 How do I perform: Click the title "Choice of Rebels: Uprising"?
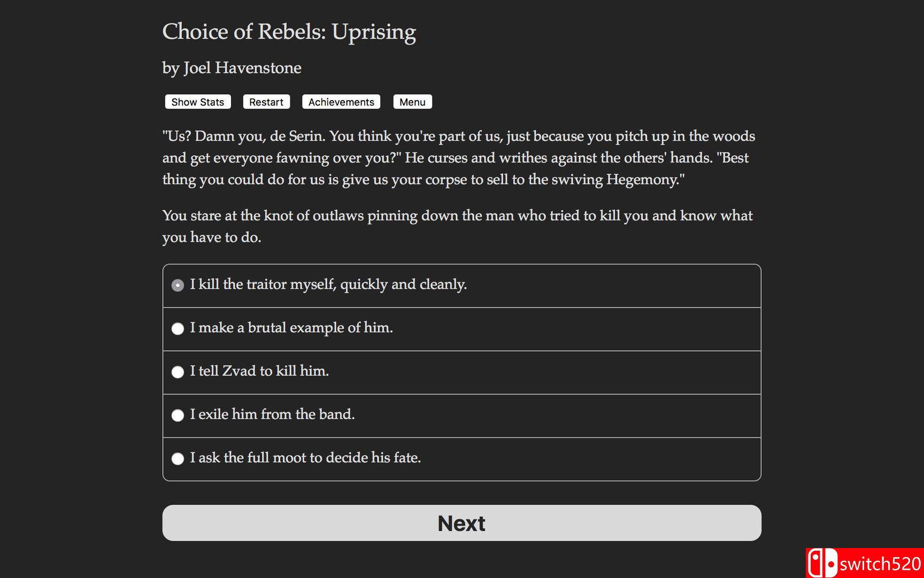click(x=289, y=32)
